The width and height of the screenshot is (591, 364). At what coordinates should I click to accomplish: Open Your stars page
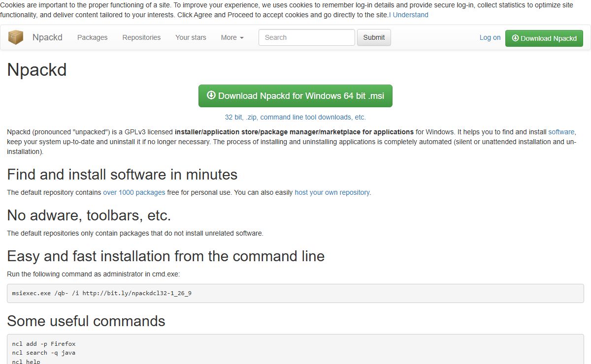191,37
